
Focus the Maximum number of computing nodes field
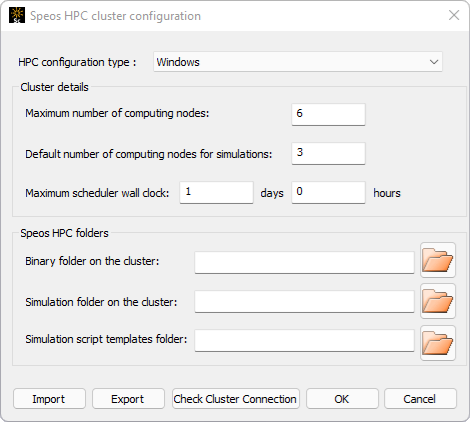click(328, 114)
